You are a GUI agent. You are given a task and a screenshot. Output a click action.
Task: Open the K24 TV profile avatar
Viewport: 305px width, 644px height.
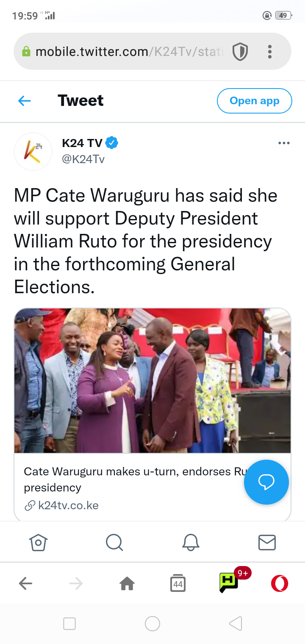tap(33, 152)
